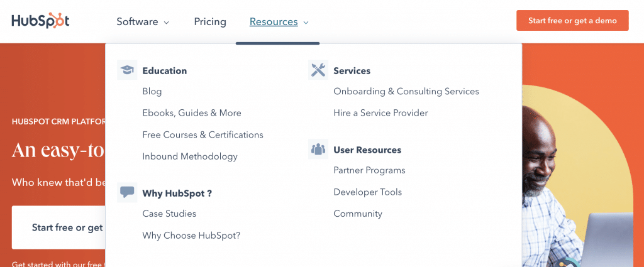The image size is (644, 267).
Task: Open Ebooks, Guides & More
Action: [192, 113]
